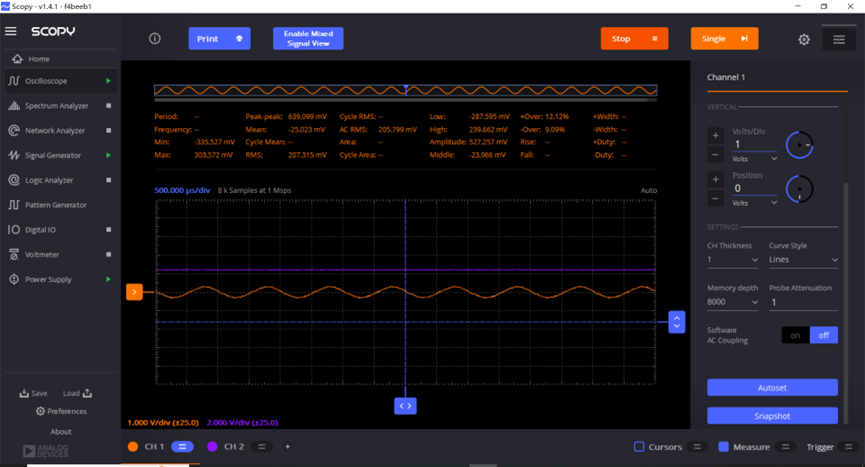
Task: Click the Pattern Generator icon
Action: pos(14,205)
